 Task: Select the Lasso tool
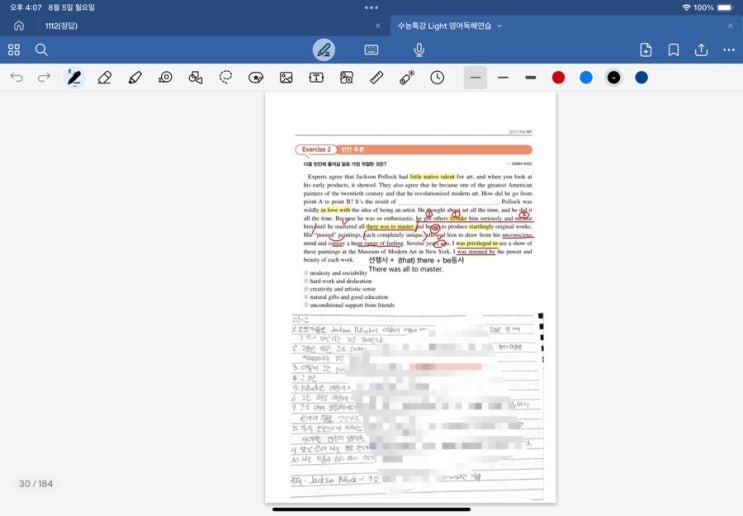tap(226, 77)
